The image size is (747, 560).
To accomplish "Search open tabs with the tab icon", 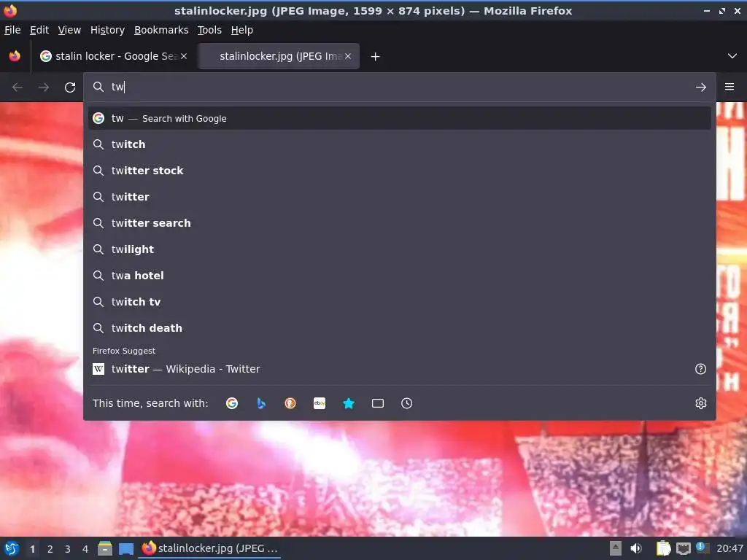I will 377,403.
